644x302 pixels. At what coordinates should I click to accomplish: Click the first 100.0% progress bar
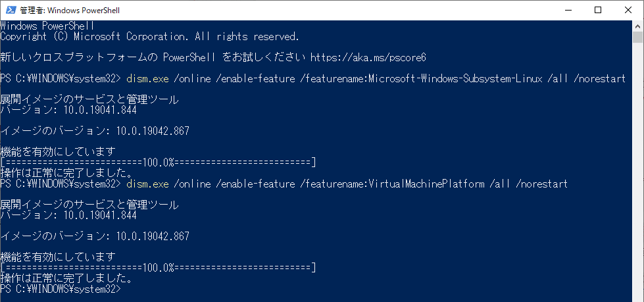[x=158, y=163]
